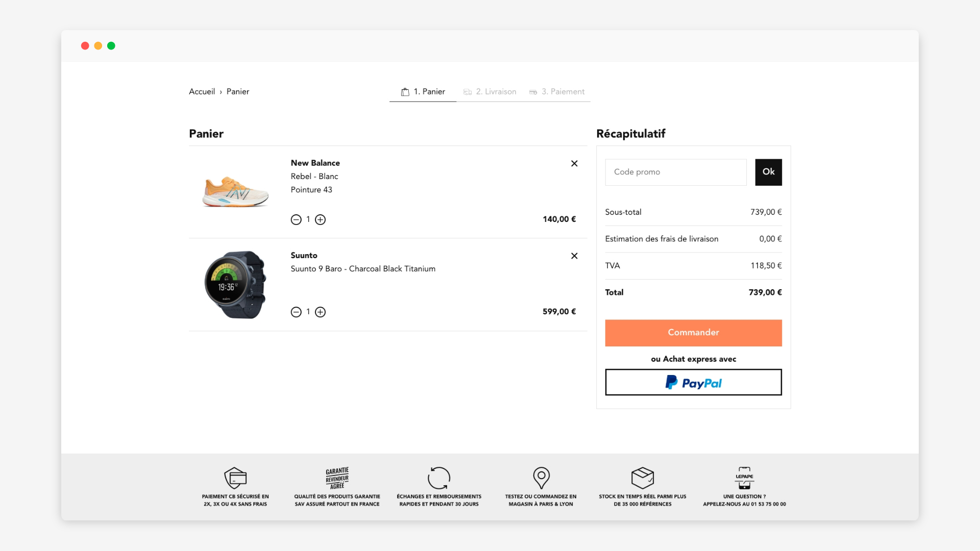Click the stock references box icon

pyautogui.click(x=643, y=478)
